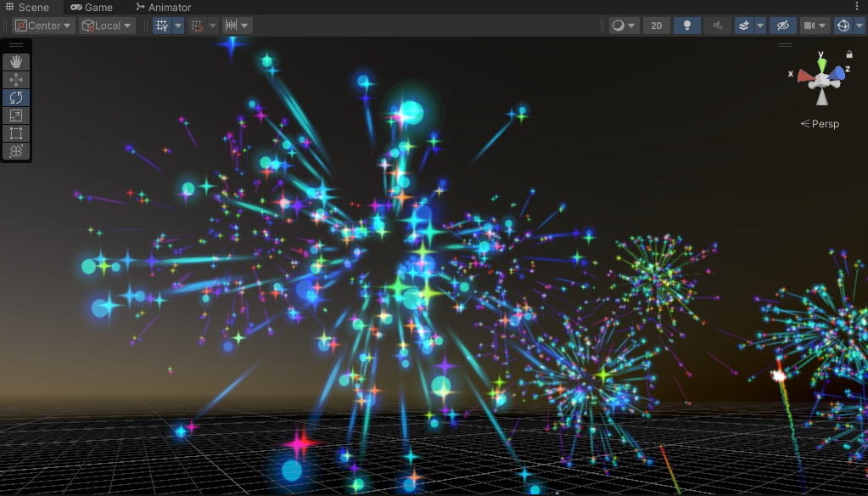868x496 pixels.
Task: Open grid visibility options dropdown arrow
Action: 178,25
